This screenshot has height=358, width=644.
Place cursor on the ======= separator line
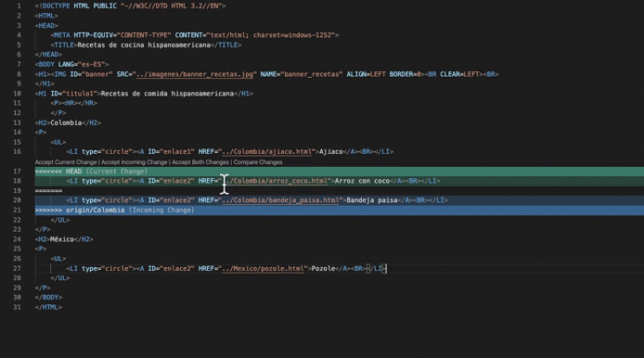point(48,191)
